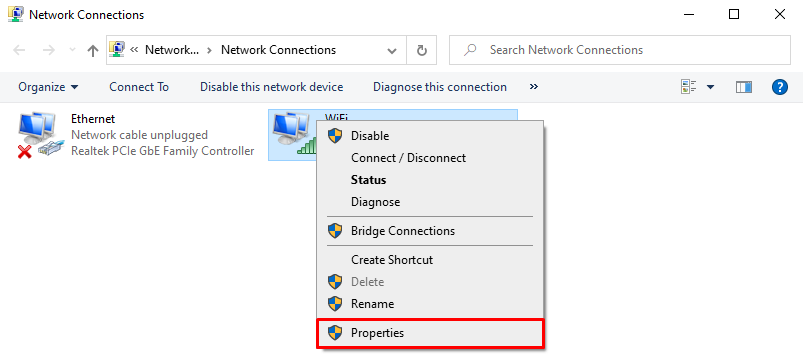Open the Recent locations dropdown arrow
The height and width of the screenshot is (364, 803).
pos(72,50)
